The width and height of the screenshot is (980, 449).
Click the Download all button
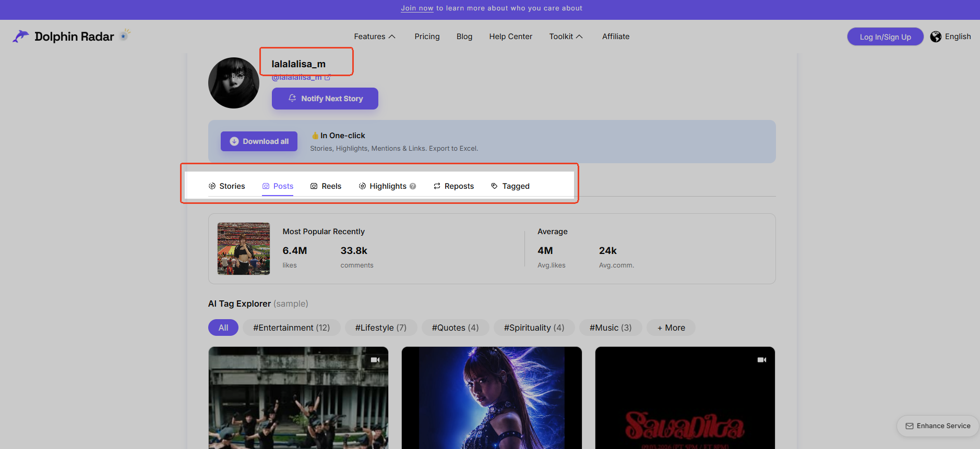[259, 141]
